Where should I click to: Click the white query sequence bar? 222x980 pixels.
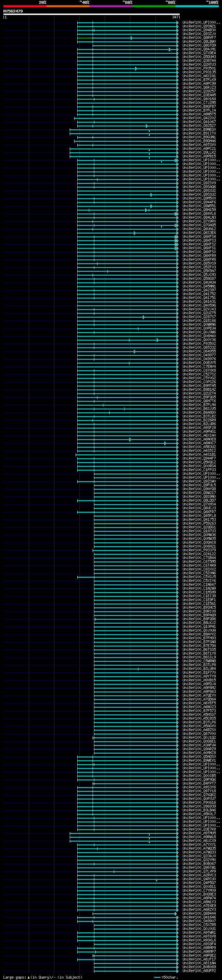(x=92, y=15)
